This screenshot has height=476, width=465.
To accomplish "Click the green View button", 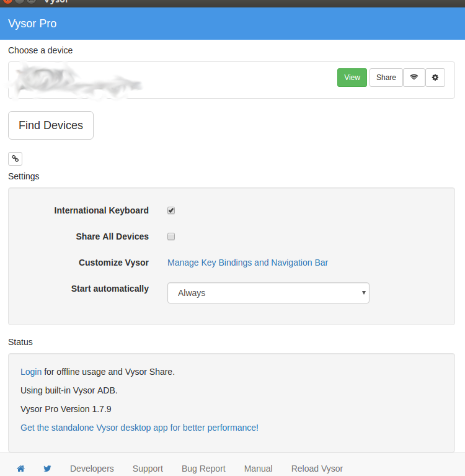I will click(352, 78).
